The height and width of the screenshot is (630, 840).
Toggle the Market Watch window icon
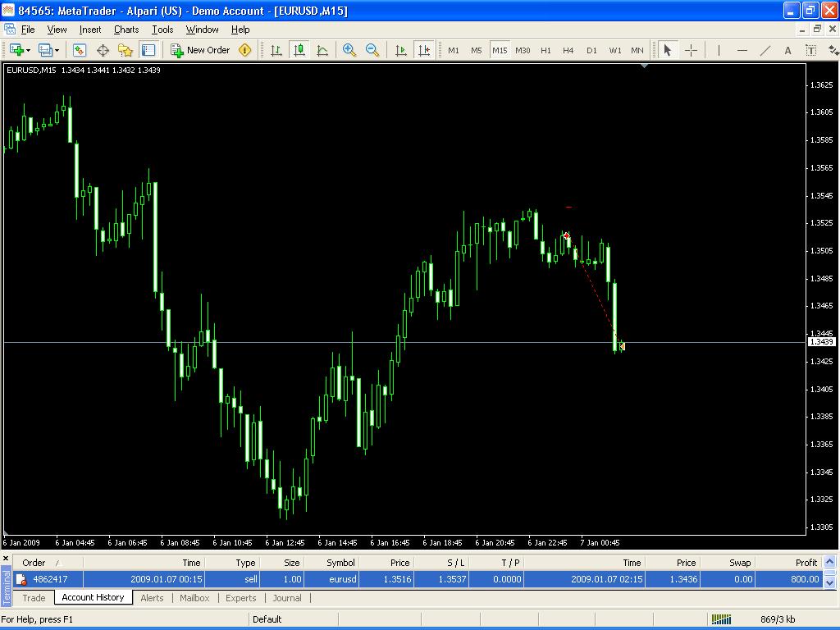click(80, 50)
